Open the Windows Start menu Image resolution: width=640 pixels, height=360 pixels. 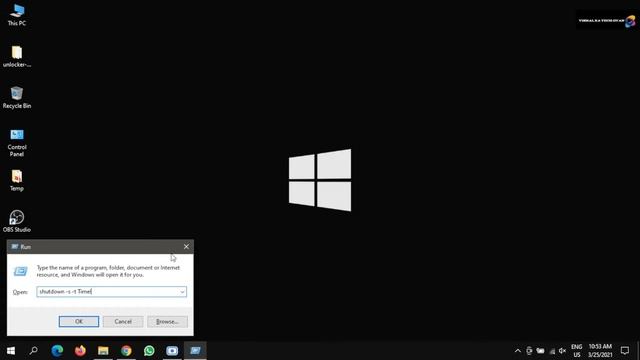click(x=11, y=351)
